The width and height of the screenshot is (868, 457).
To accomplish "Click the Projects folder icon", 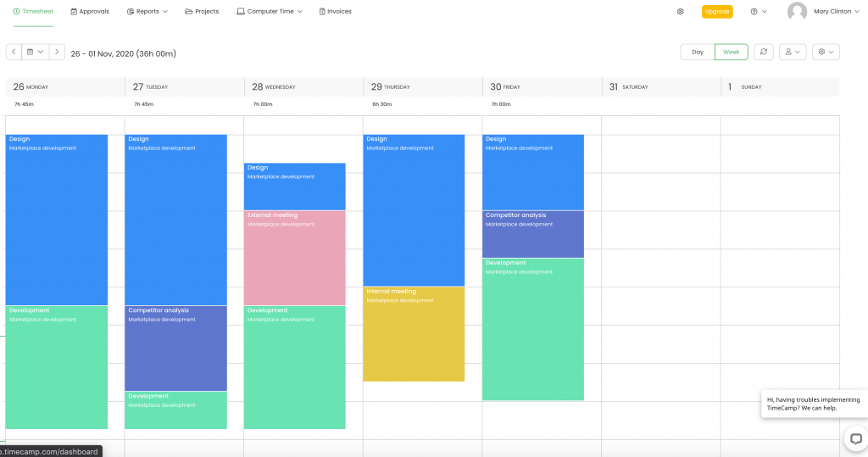I will point(189,12).
